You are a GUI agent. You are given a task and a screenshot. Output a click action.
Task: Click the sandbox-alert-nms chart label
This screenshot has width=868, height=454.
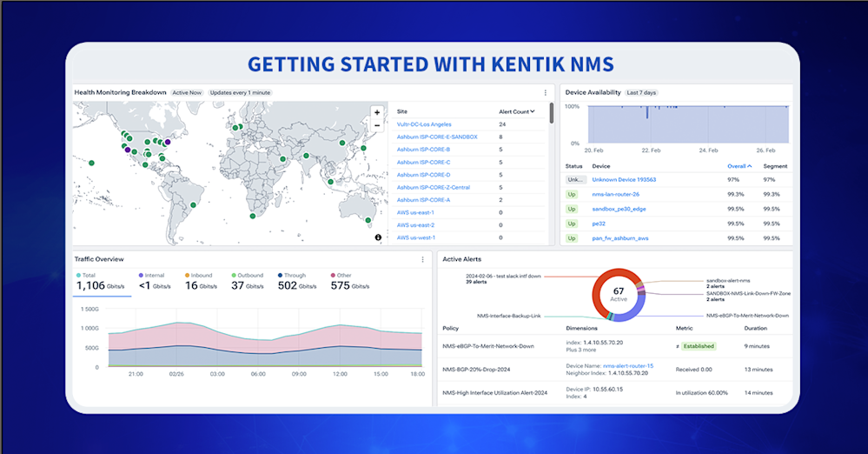pyautogui.click(x=728, y=281)
